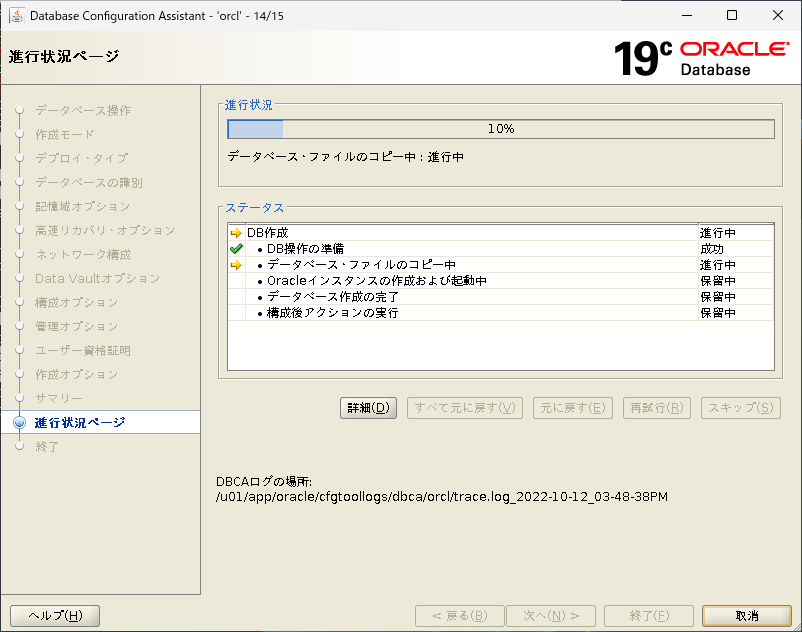Click the ヘルプ(H) button
802x632 pixels.
click(55, 616)
